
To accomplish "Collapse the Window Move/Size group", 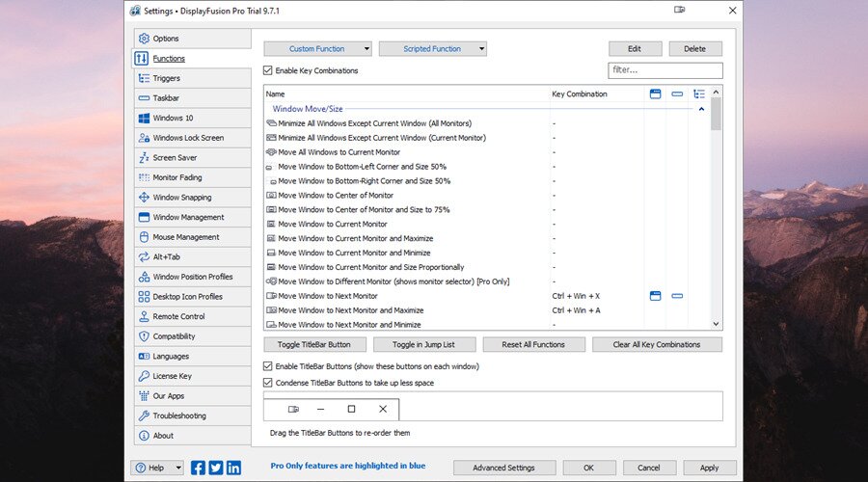I will click(x=701, y=109).
